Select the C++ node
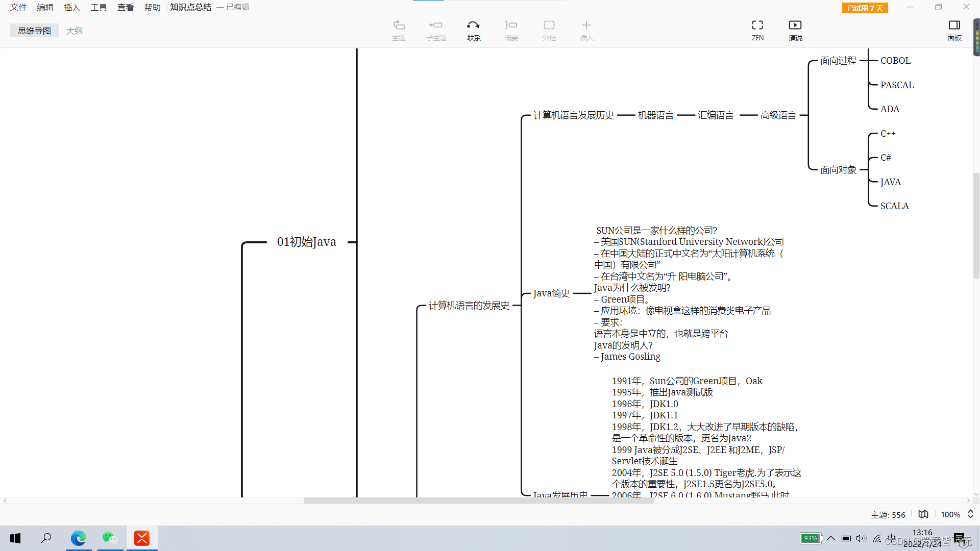The width and height of the screenshot is (980, 551). coord(888,134)
